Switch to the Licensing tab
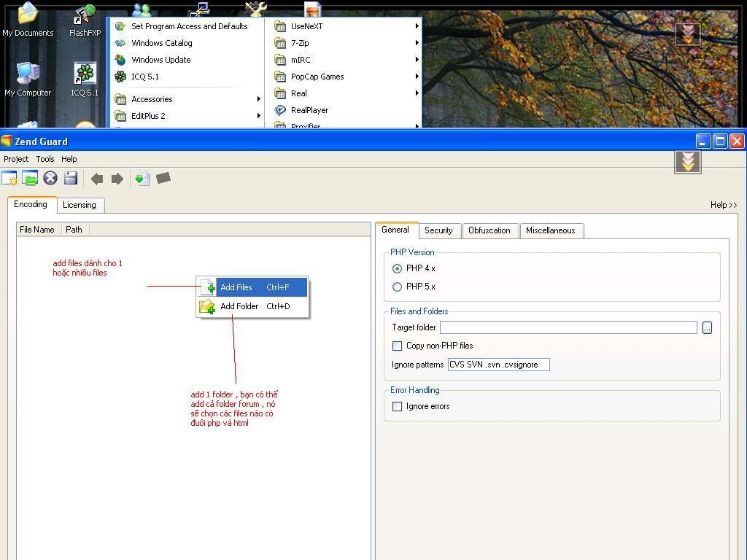The image size is (747, 560). pyautogui.click(x=80, y=205)
